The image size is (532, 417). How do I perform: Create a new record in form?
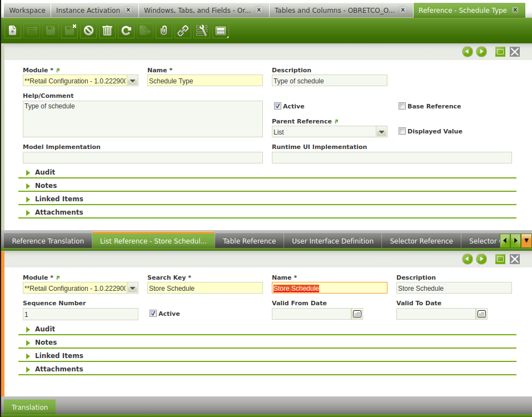13,31
